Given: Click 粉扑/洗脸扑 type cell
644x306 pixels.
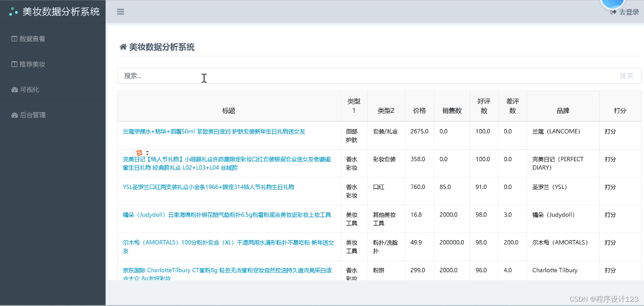Looking at the screenshot, I should [385, 247].
